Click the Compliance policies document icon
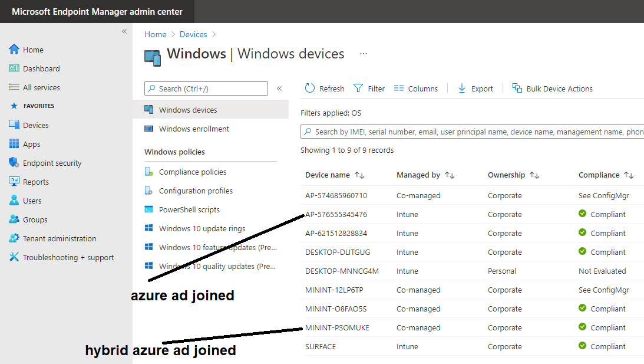The height and width of the screenshot is (364, 644). 148,172
